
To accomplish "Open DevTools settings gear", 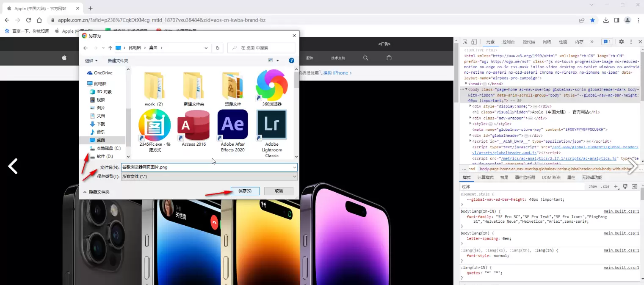I will pos(621,42).
